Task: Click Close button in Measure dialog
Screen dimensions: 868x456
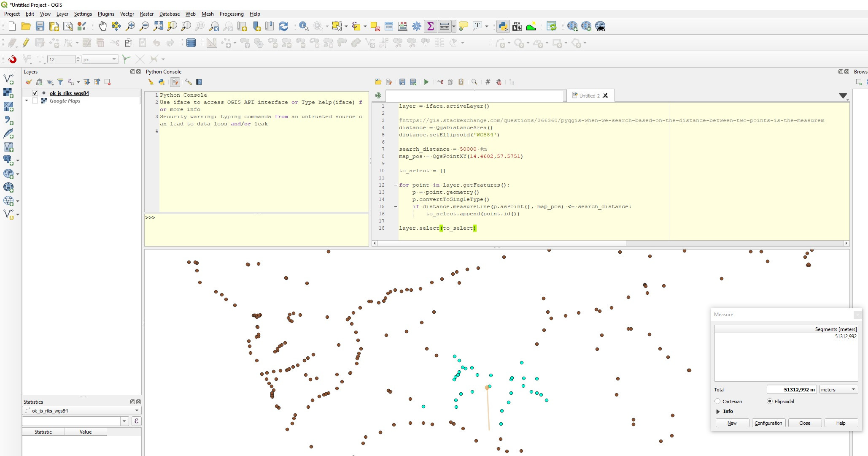Action: click(x=805, y=423)
